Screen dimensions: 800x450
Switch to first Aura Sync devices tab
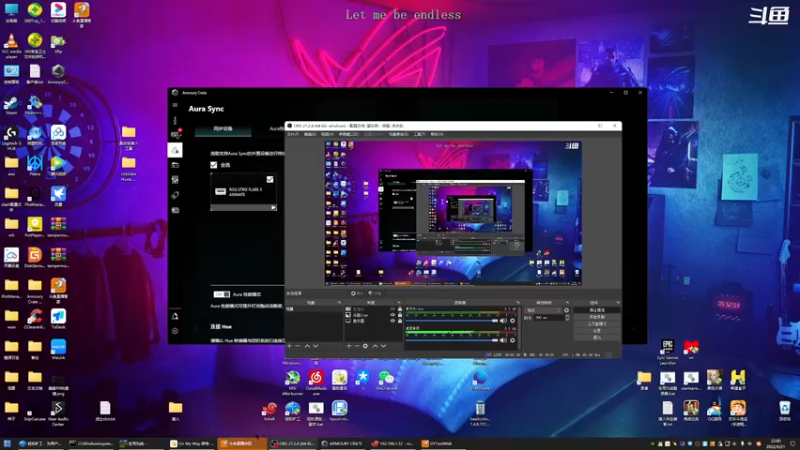223,129
